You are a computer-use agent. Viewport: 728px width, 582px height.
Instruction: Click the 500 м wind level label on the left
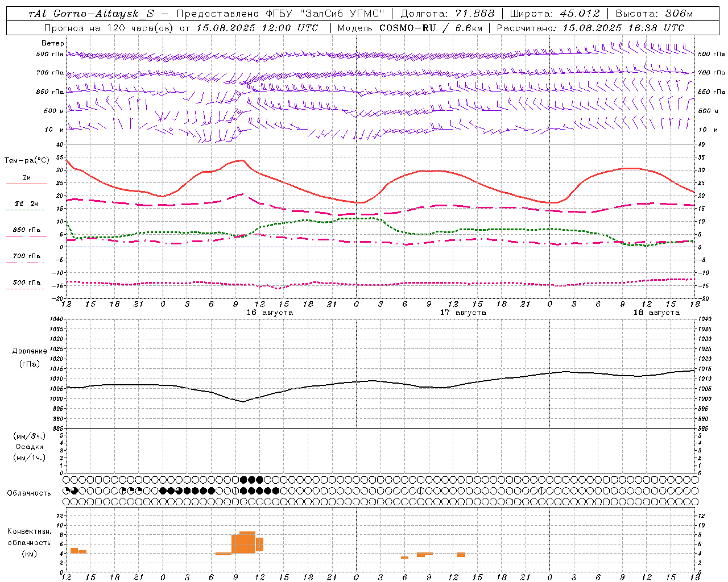54,111
